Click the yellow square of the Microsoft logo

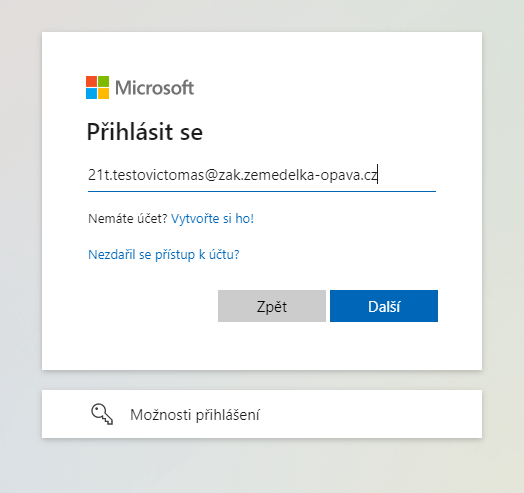click(103, 94)
